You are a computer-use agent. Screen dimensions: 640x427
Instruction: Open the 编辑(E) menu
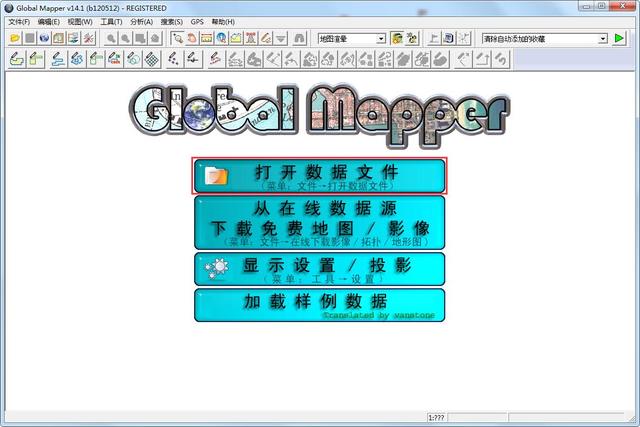(49, 22)
